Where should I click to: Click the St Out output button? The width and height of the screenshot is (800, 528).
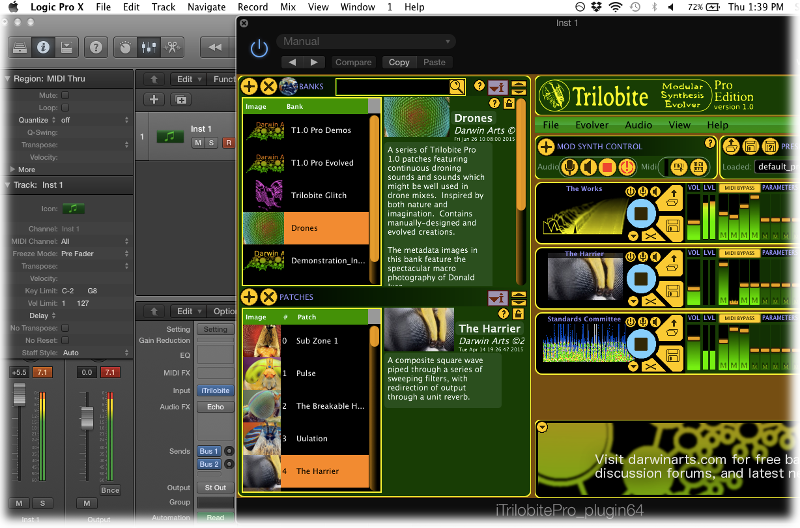pyautogui.click(x=215, y=488)
